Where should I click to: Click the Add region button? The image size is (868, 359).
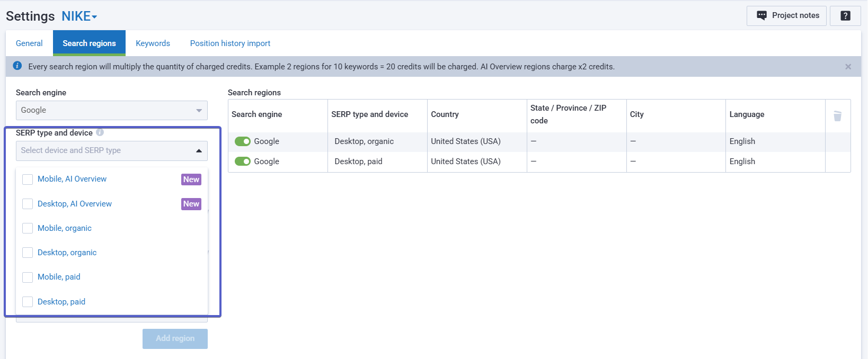(175, 338)
